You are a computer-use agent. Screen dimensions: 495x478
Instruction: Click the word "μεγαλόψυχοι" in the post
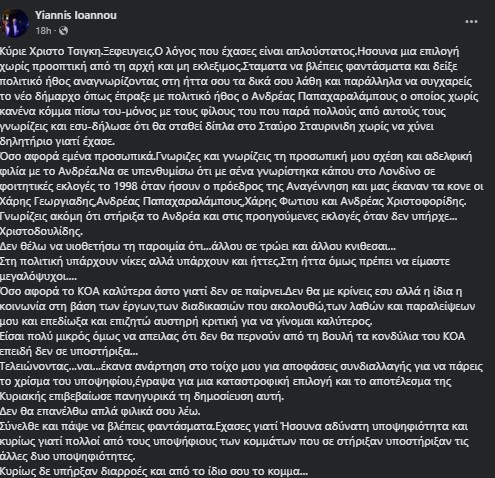click(x=33, y=276)
